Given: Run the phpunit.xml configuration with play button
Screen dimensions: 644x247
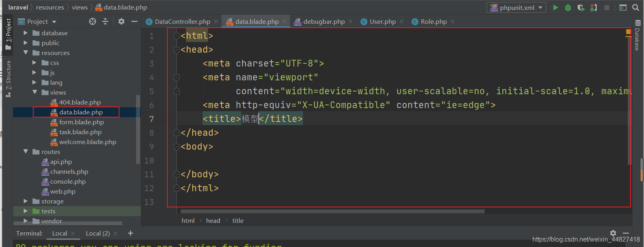Looking at the screenshot, I should coord(555,8).
